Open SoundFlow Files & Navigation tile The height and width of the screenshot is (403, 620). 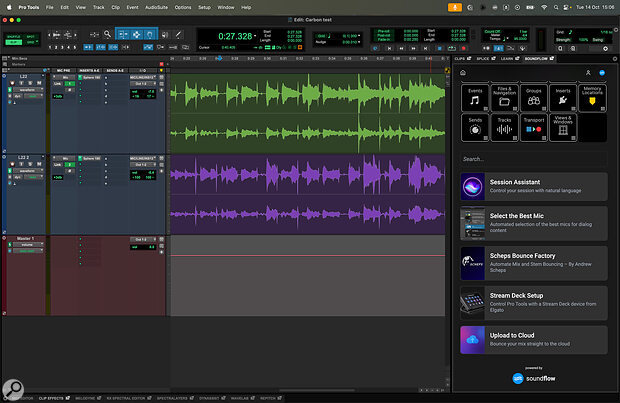504,98
